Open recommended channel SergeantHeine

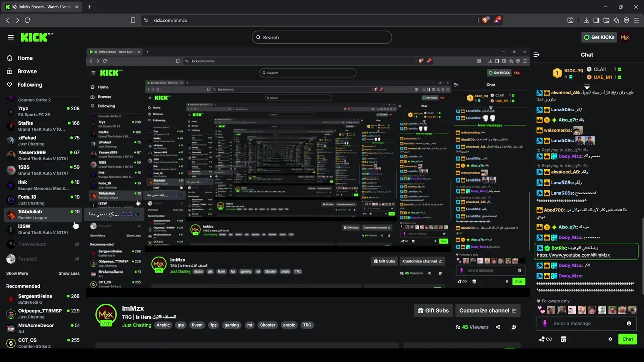point(43,299)
